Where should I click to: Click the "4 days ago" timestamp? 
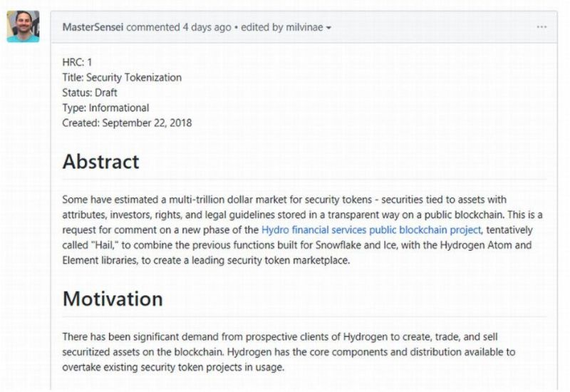coord(207,27)
